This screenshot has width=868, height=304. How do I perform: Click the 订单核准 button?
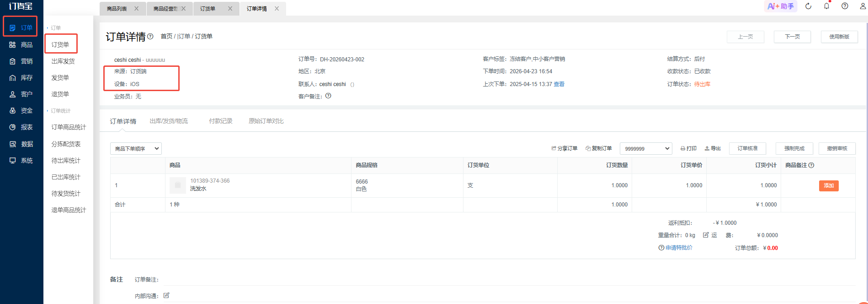747,148
